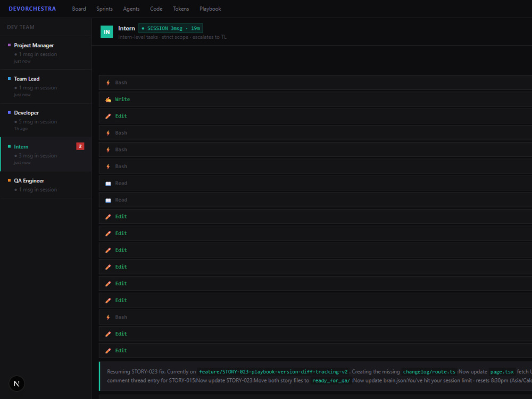
Task: Open the Board tab
Action: pyautogui.click(x=79, y=9)
